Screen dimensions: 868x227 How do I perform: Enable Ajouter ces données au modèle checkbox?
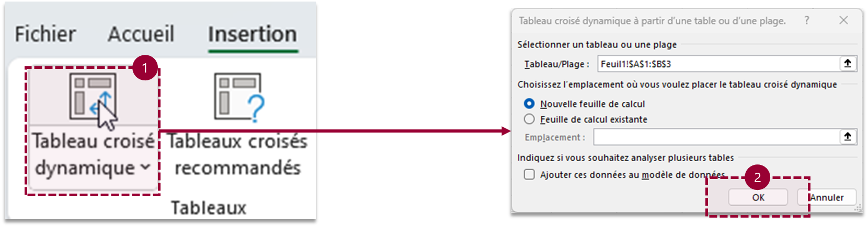[x=529, y=174]
